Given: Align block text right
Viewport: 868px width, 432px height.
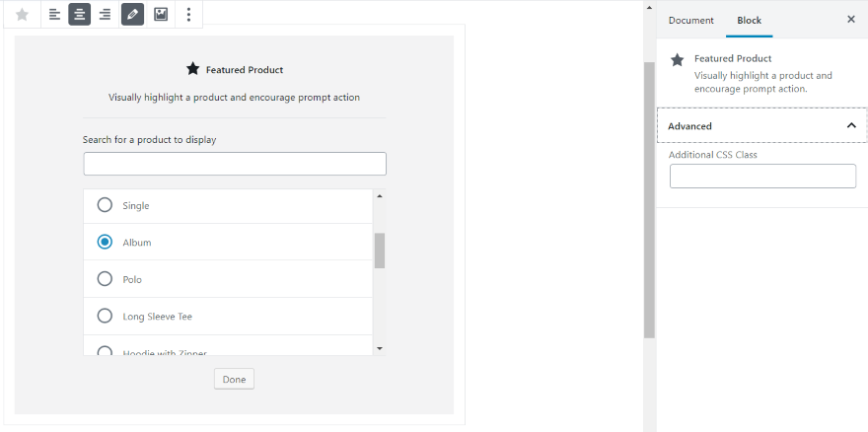Looking at the screenshot, I should 105,15.
